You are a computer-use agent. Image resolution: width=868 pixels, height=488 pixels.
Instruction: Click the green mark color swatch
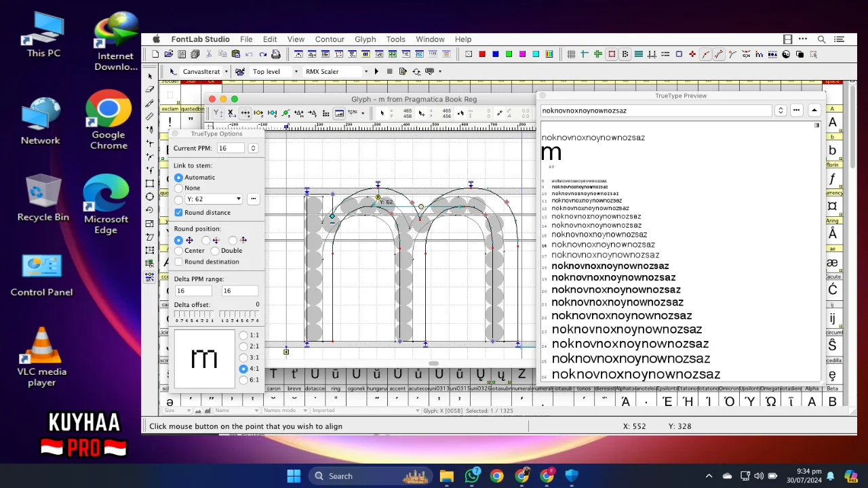pyautogui.click(x=509, y=54)
